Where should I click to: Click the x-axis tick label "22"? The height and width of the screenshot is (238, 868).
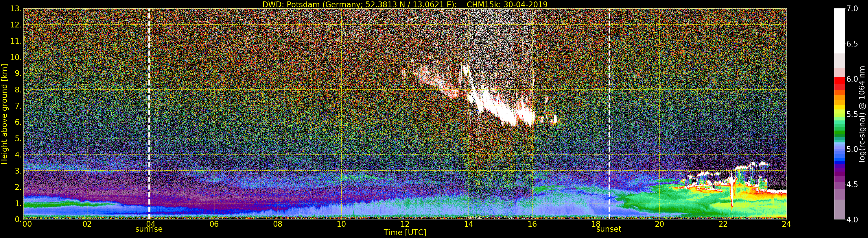click(x=723, y=224)
